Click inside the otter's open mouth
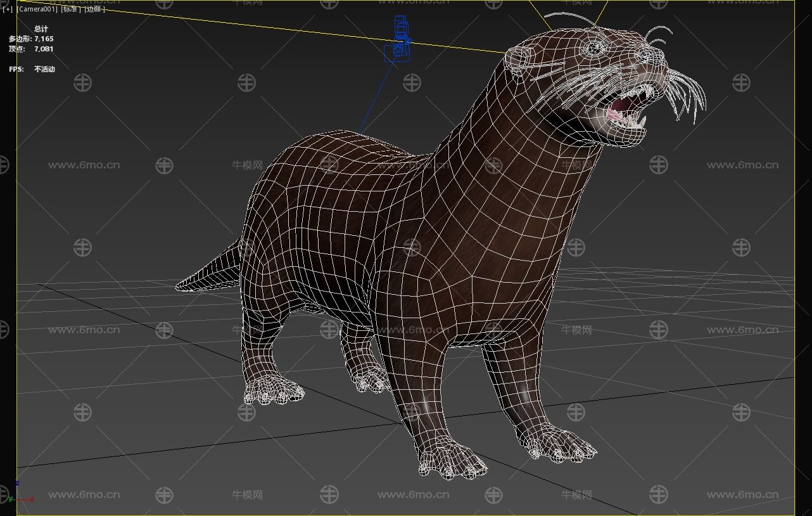 point(621,106)
